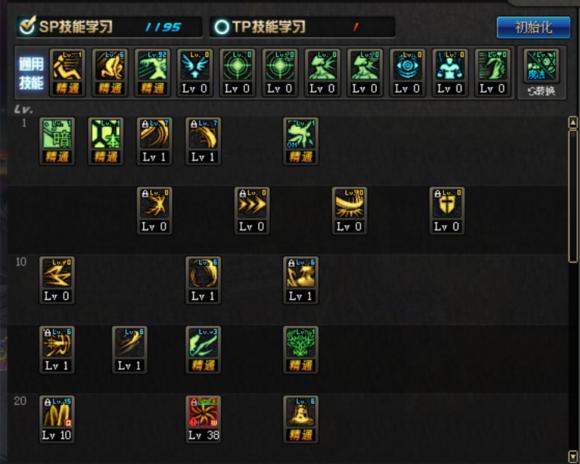Image resolution: width=580 pixels, height=464 pixels.
Task: Select the golden lightning skill in level 10 row
Action: [57, 280]
